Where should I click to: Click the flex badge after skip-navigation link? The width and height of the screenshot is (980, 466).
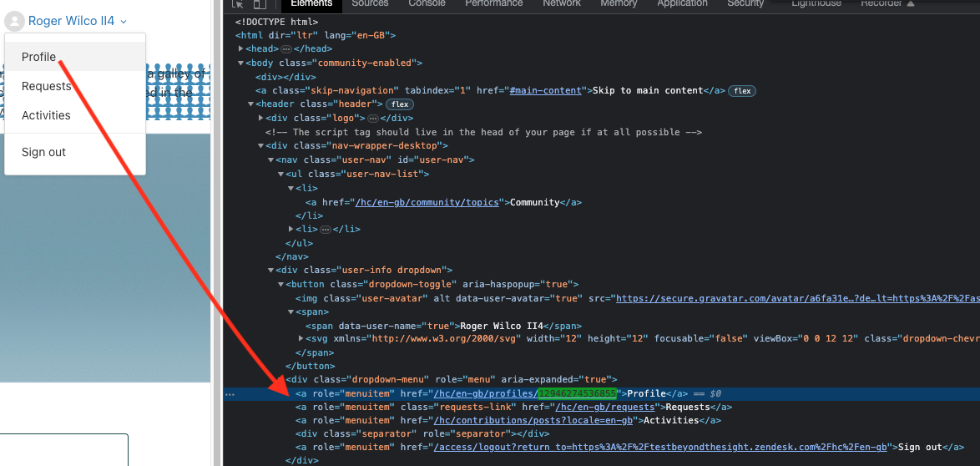742,90
